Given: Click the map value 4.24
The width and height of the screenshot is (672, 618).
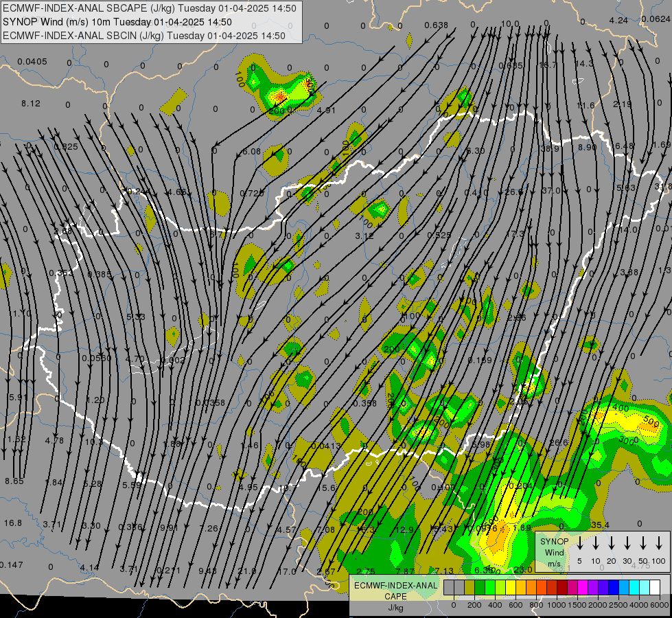Looking at the screenshot, I should tap(618, 20).
